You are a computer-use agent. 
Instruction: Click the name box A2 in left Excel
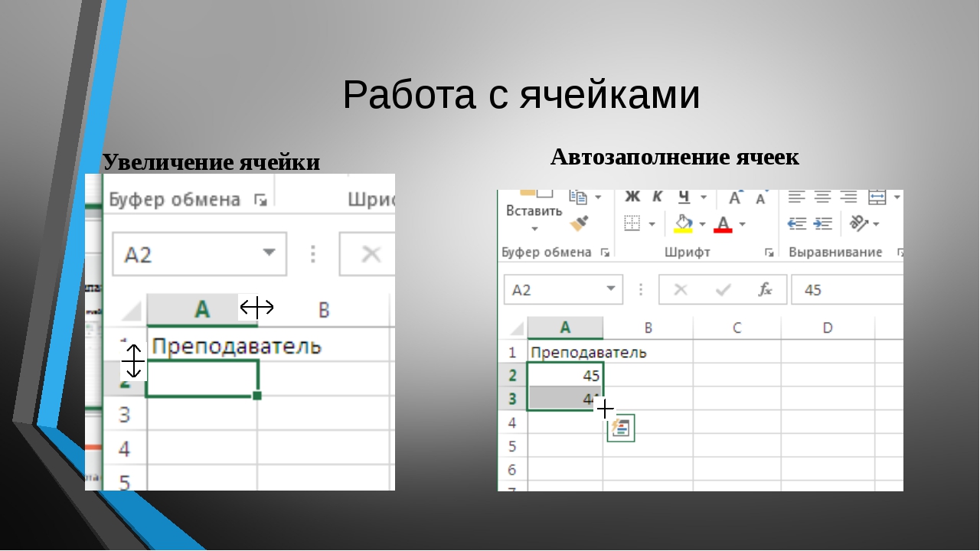point(199,254)
